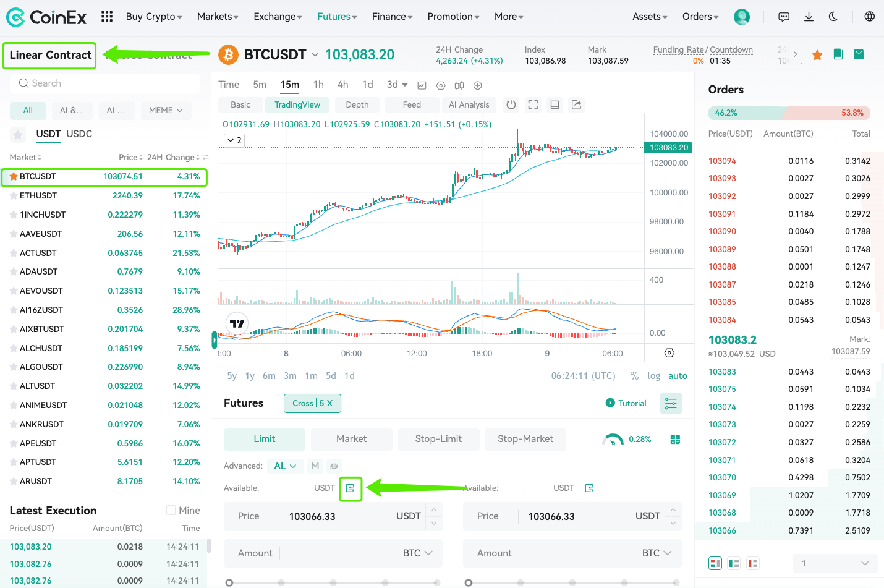Open the favorites star filter in market list
The image size is (884, 588).
18,134
